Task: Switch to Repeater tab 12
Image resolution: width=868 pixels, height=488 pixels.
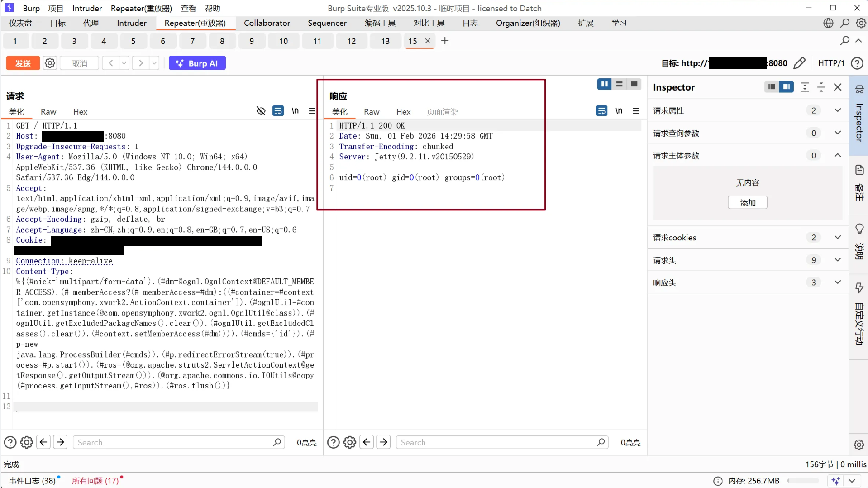Action: point(351,41)
